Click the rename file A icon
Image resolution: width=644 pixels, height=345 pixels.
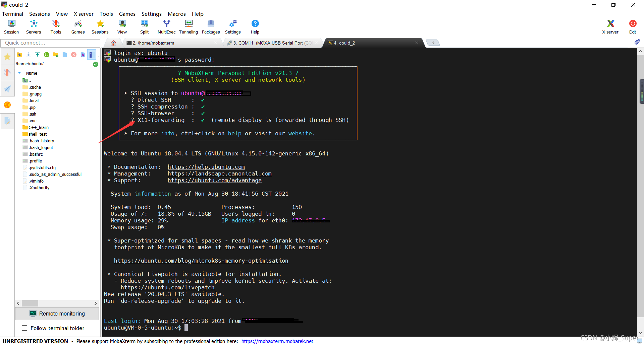click(83, 55)
